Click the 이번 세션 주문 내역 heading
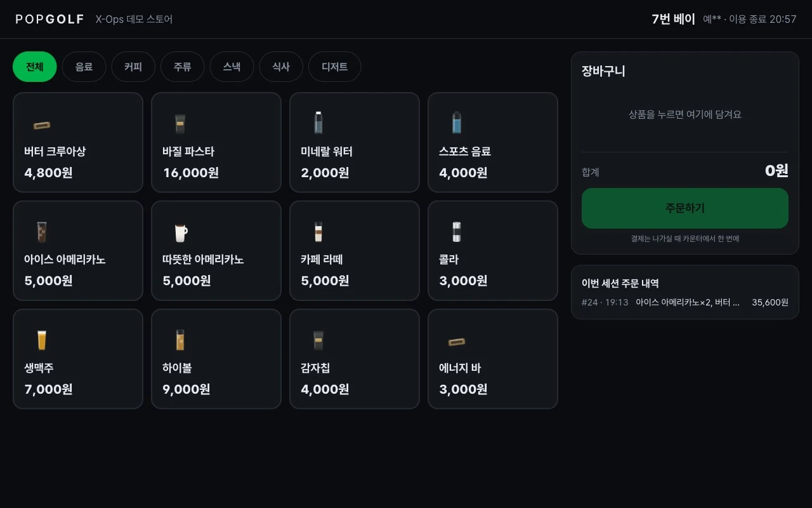This screenshot has height=508, width=812. point(620,283)
